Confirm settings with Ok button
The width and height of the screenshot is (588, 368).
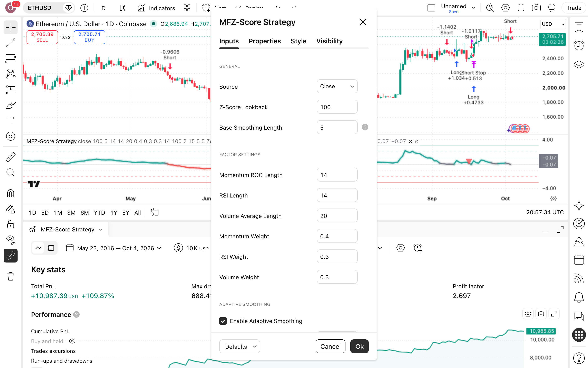(x=359, y=346)
